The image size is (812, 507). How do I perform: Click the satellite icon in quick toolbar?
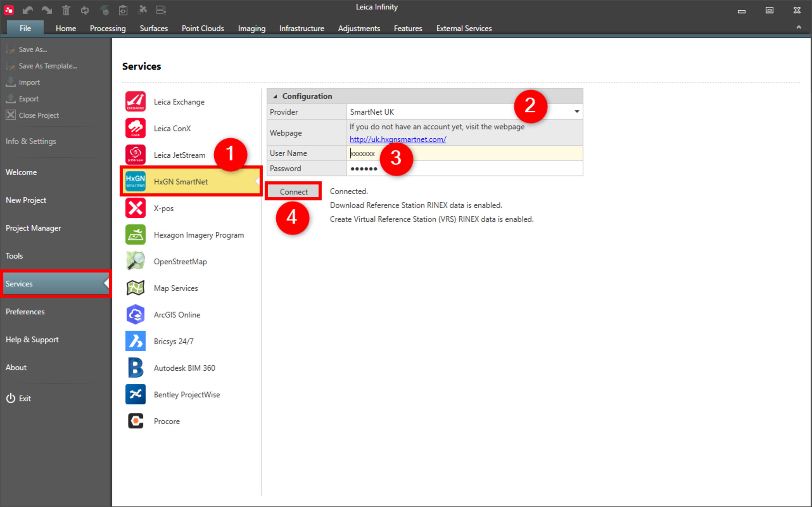pos(142,10)
